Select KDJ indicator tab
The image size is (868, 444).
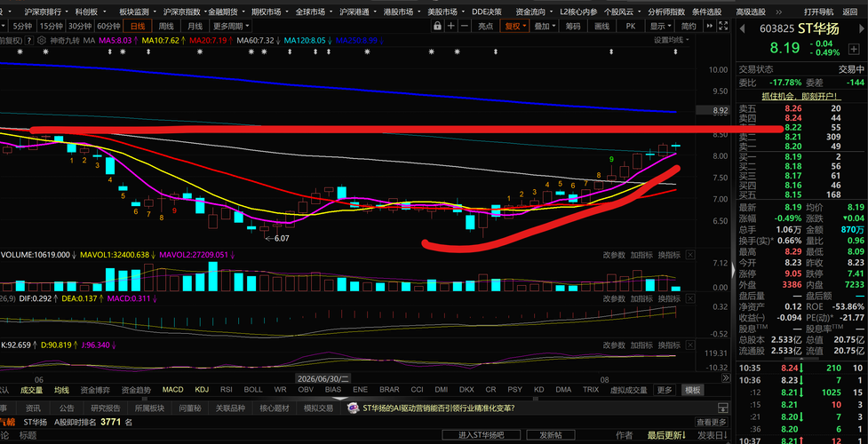pos(202,390)
